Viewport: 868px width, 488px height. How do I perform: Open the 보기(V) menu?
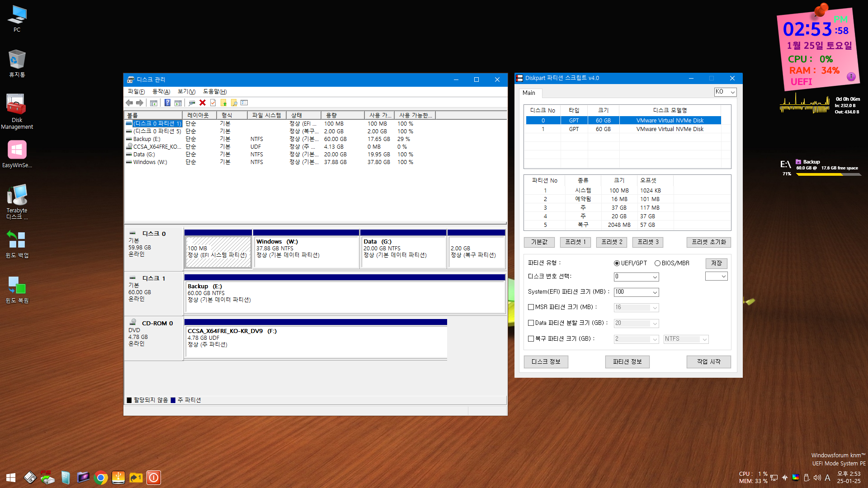(x=186, y=92)
